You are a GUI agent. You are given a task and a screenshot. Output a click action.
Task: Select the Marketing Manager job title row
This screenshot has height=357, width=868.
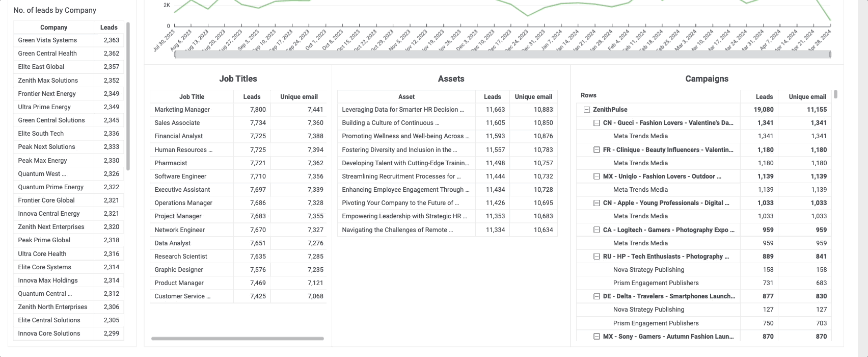238,110
